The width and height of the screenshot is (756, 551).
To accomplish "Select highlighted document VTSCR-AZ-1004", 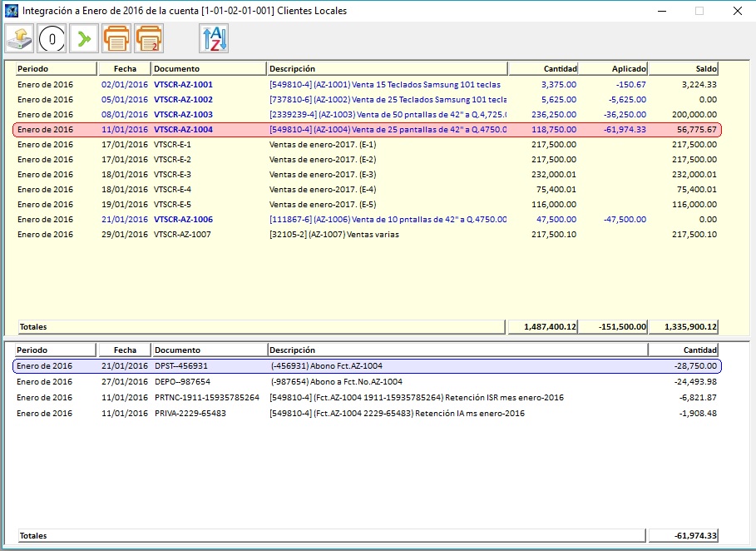I will click(x=183, y=129).
